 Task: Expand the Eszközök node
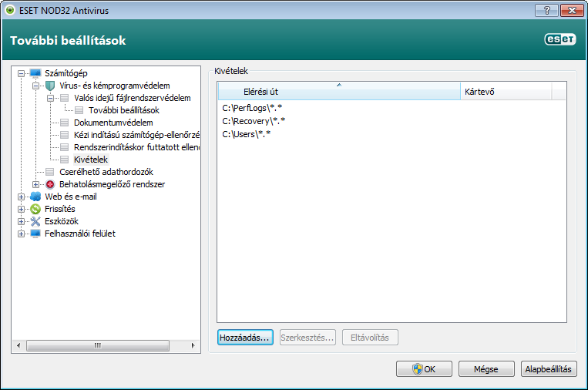coord(22,222)
